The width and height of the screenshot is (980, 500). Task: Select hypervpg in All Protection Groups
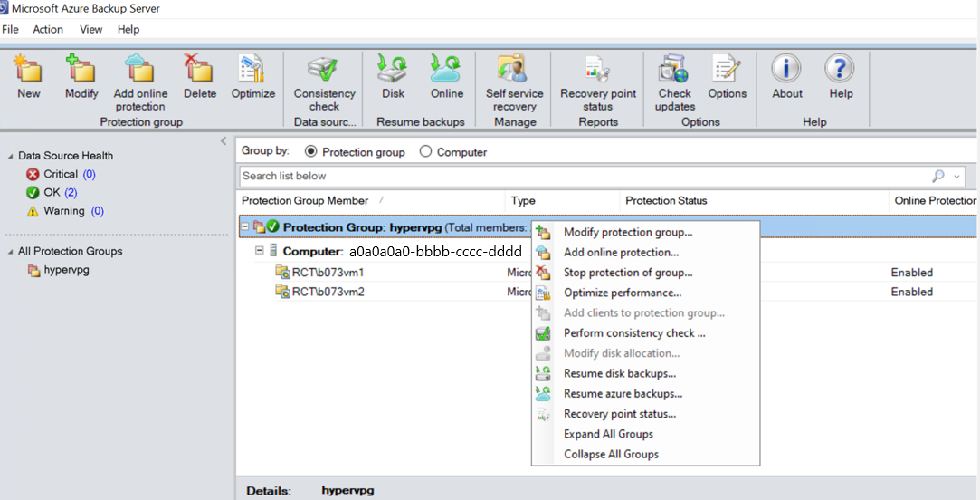pyautogui.click(x=66, y=270)
